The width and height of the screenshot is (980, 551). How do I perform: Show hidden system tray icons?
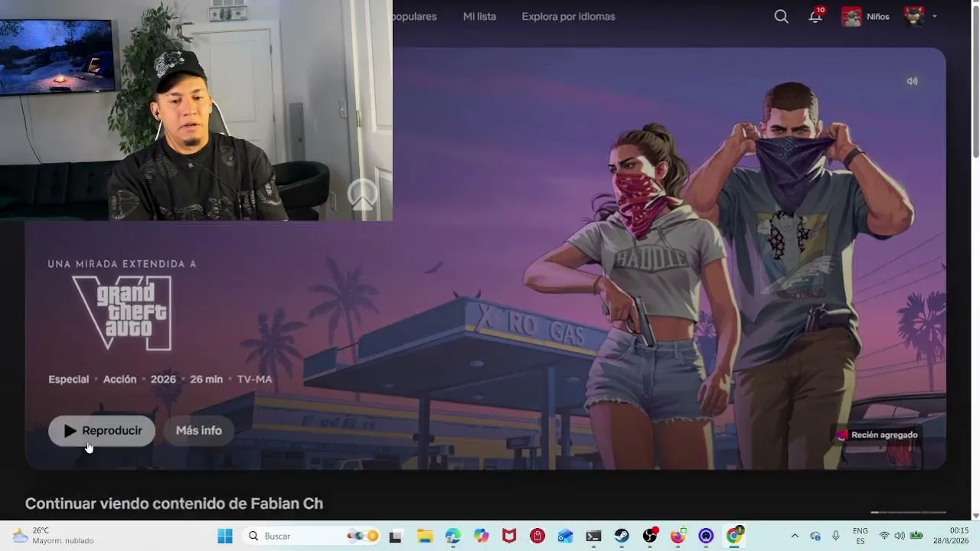tap(795, 536)
